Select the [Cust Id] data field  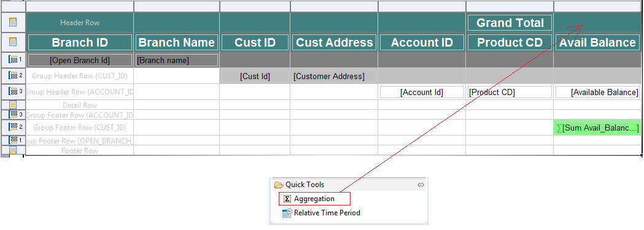pyautogui.click(x=255, y=76)
